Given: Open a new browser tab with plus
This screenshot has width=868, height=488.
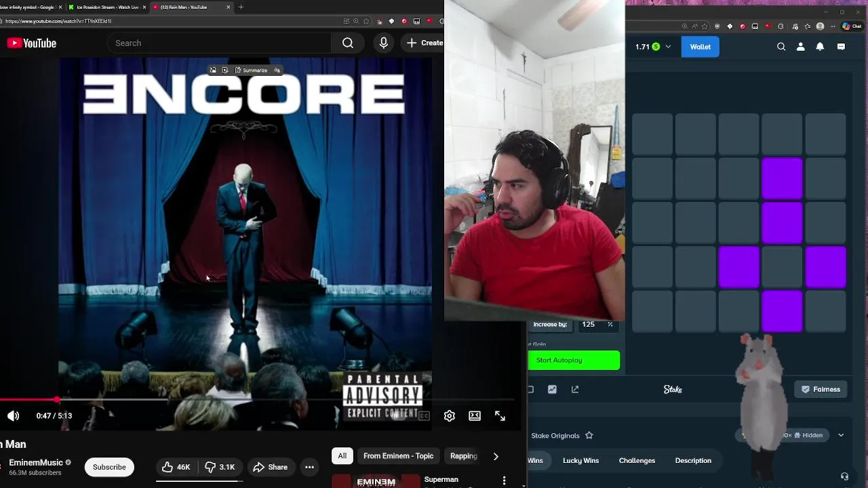Looking at the screenshot, I should coord(241,7).
